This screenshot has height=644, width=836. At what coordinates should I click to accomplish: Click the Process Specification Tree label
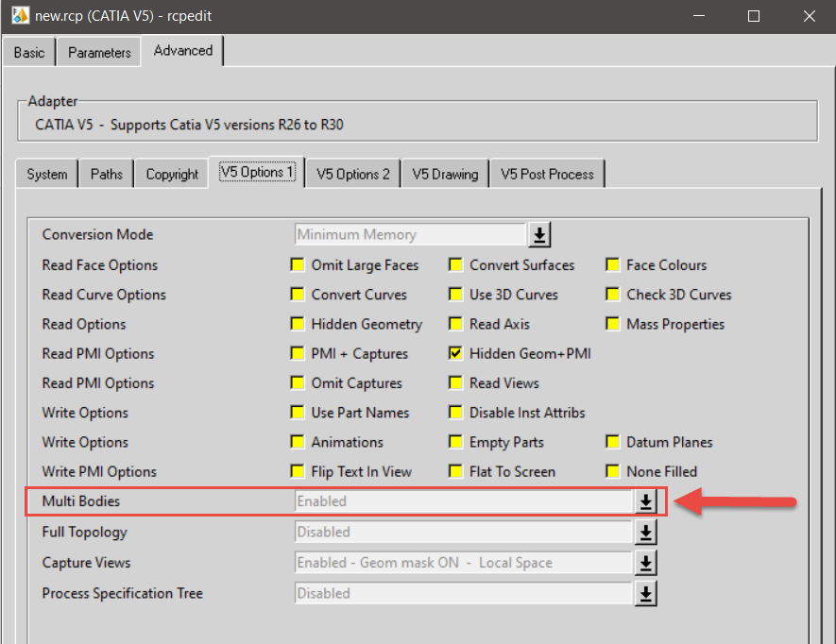tap(123, 593)
